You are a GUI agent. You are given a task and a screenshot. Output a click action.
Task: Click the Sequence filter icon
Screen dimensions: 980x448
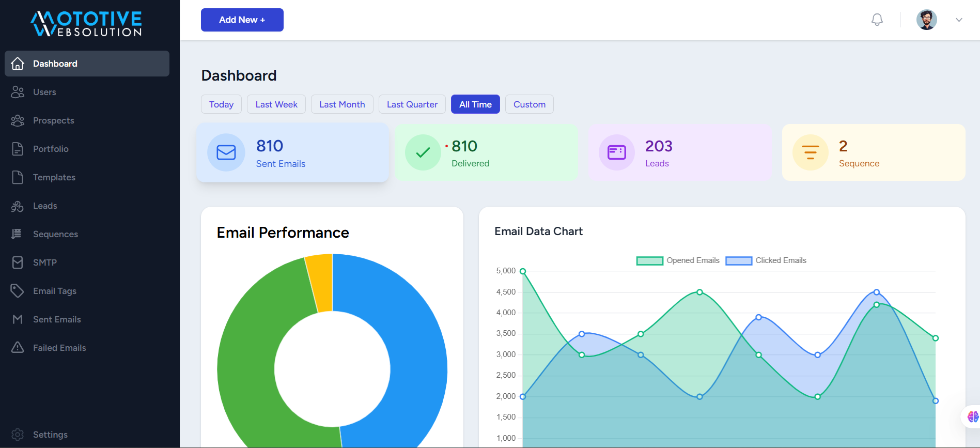[x=810, y=152]
